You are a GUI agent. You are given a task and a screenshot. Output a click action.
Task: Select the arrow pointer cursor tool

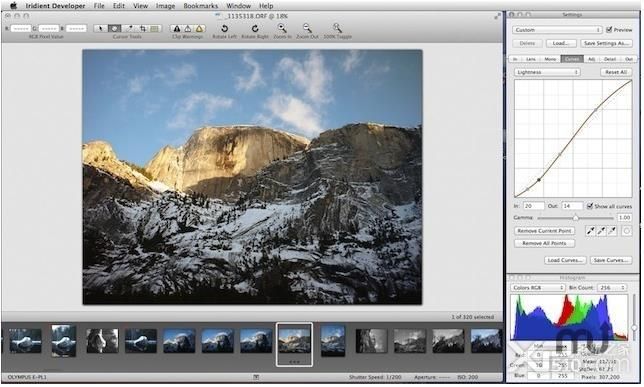pyautogui.click(x=101, y=28)
